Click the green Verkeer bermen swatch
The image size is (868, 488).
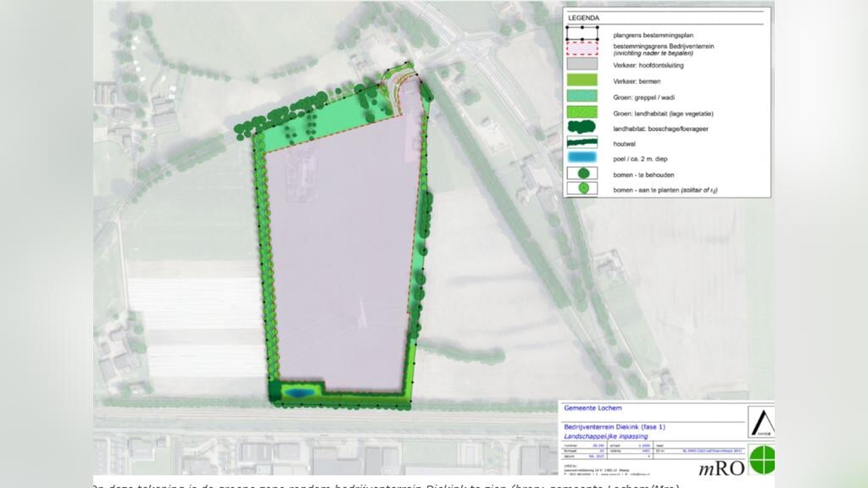coord(581,80)
